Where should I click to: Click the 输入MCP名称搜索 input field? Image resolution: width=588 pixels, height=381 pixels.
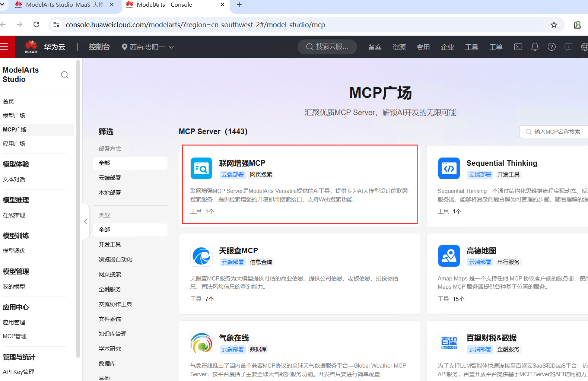(x=554, y=131)
